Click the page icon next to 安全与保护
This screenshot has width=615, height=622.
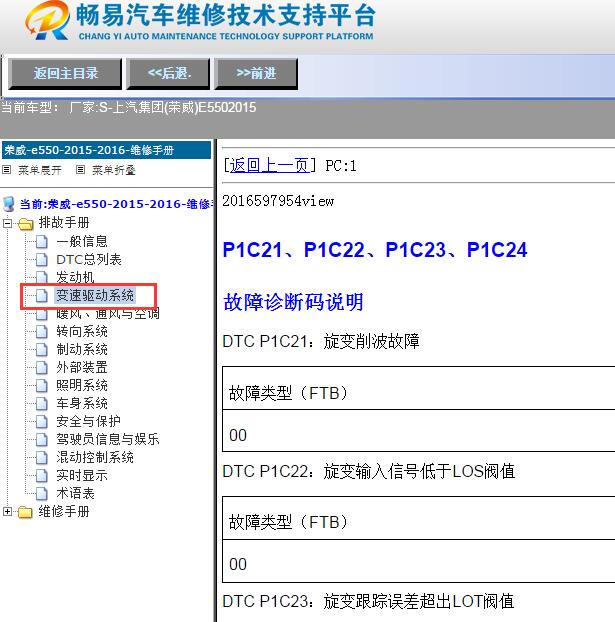pyautogui.click(x=41, y=422)
